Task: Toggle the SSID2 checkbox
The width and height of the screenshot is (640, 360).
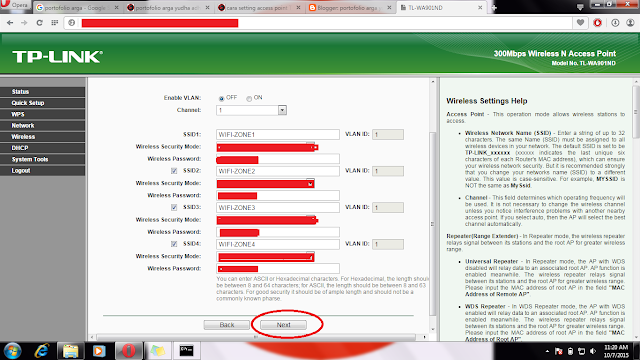Action: pos(174,171)
